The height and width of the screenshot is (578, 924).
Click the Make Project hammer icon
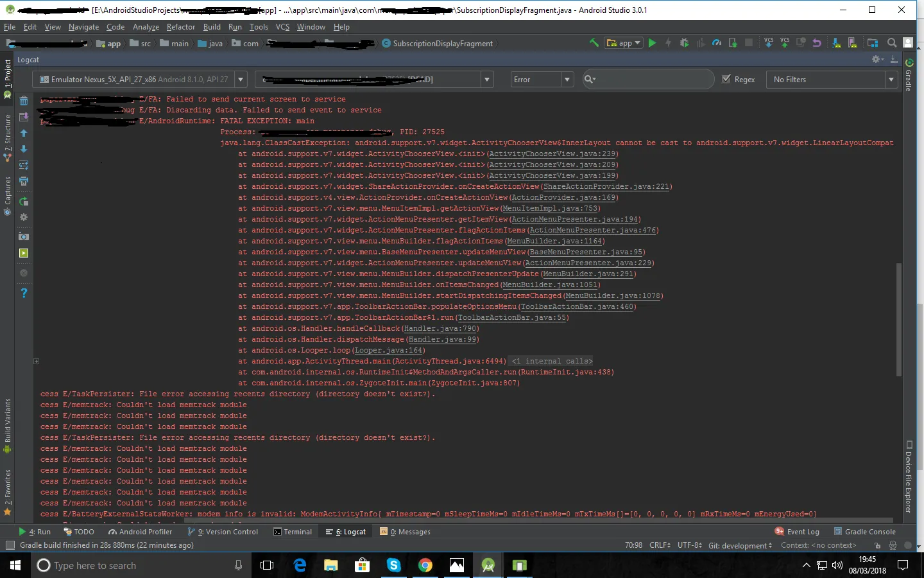tap(594, 43)
